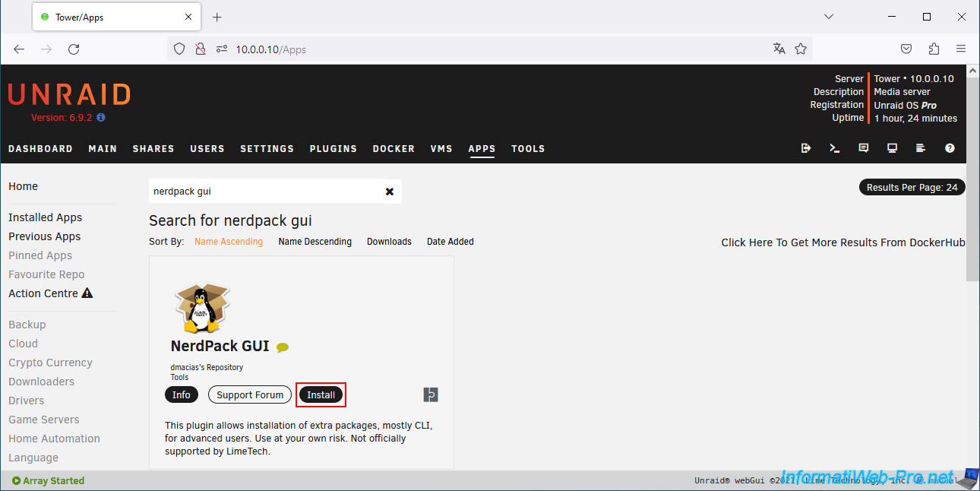Install the NerdPack GUI plugin

(x=321, y=394)
